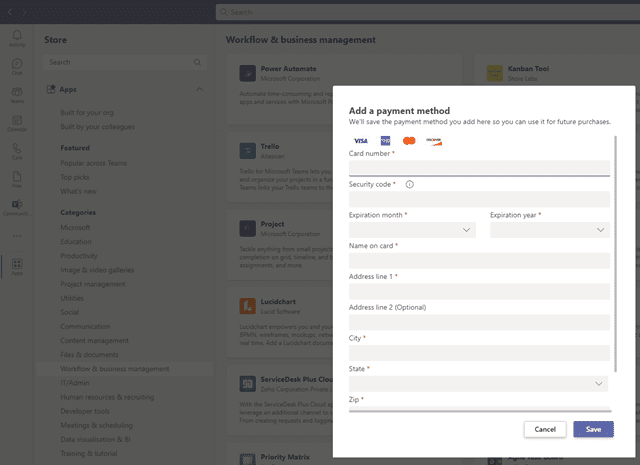Select Developer tools category
Image resolution: width=640 pixels, height=465 pixels.
84,411
